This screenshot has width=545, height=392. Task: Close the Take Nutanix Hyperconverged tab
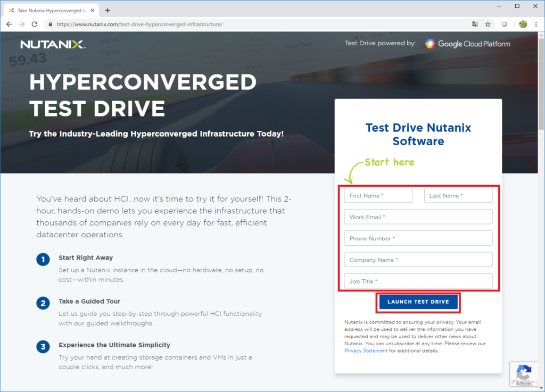click(93, 11)
